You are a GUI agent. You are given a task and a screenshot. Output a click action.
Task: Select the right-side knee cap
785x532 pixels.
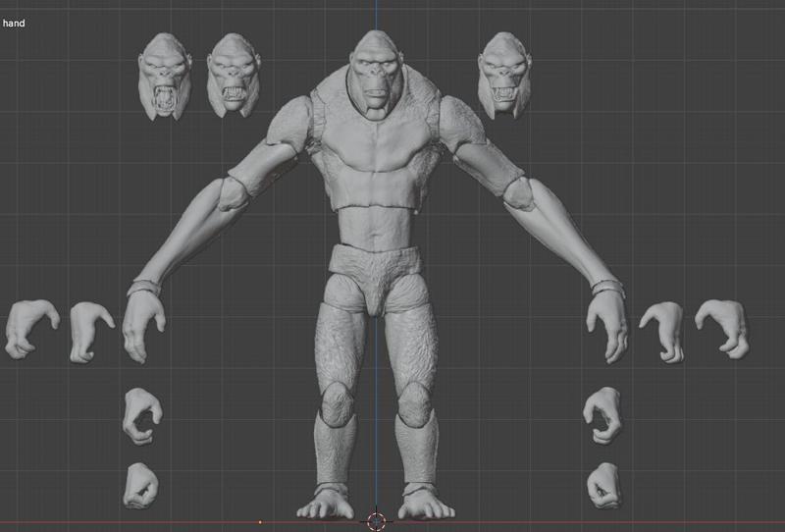[414, 404]
